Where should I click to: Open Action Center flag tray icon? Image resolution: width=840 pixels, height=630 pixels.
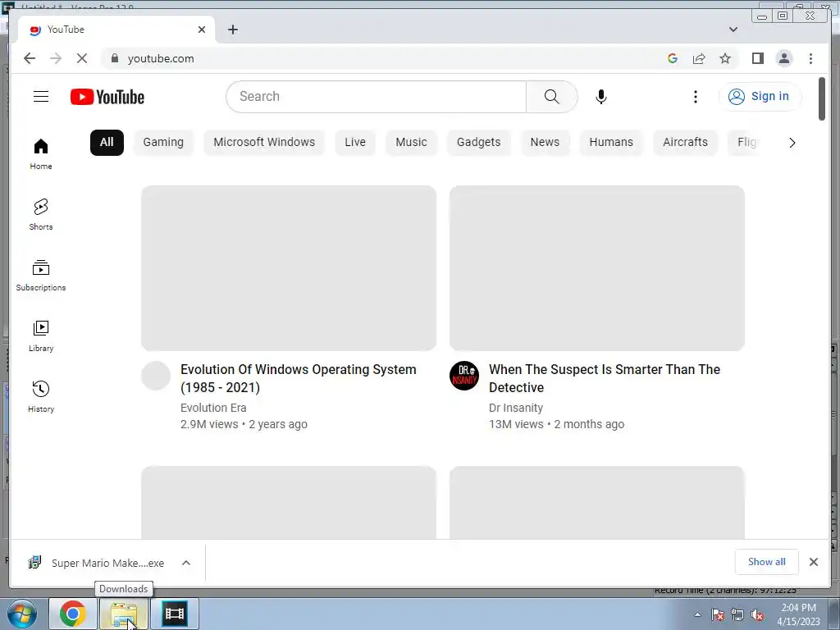click(718, 615)
